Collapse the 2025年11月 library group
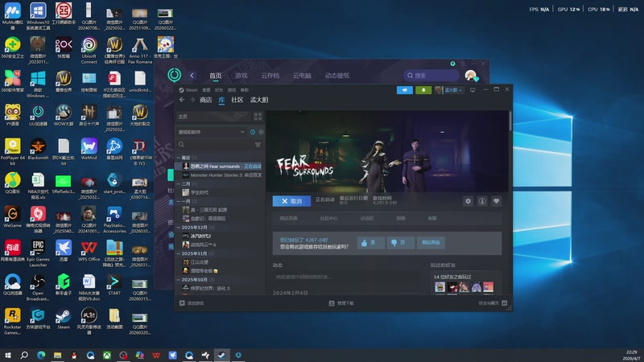The height and width of the screenshot is (362, 644). coord(179,253)
